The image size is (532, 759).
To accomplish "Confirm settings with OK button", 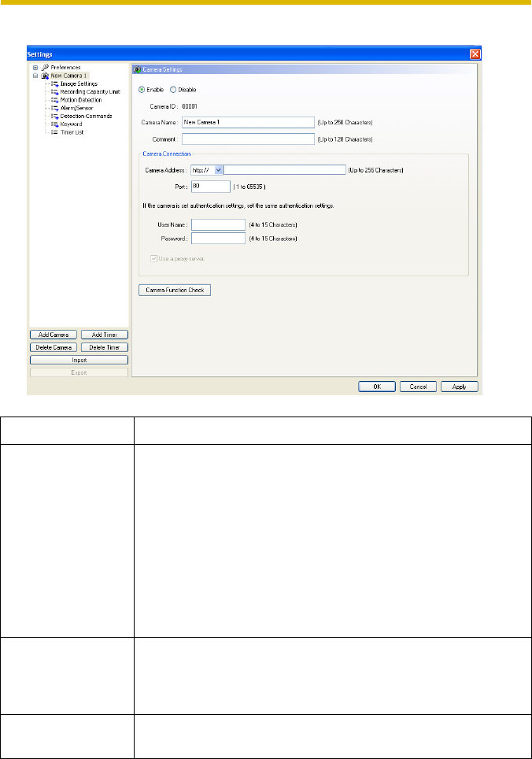I will tap(377, 387).
